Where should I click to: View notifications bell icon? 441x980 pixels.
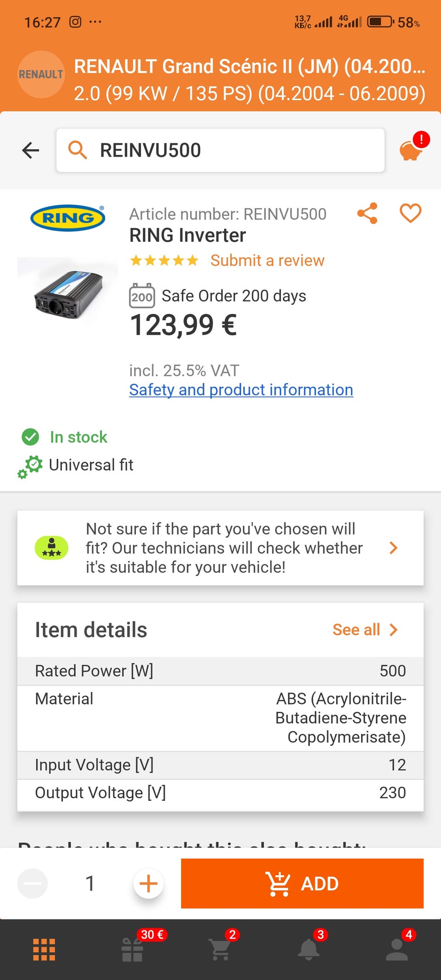[309, 949]
